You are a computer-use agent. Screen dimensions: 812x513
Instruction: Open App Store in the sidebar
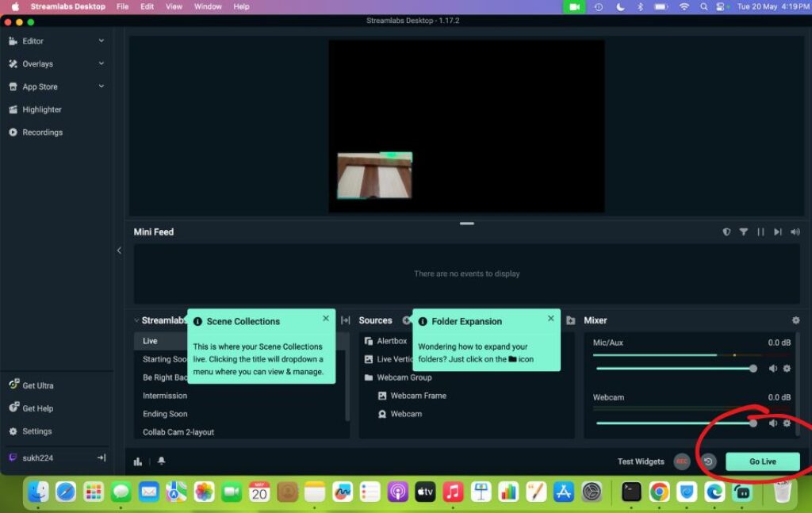click(40, 86)
